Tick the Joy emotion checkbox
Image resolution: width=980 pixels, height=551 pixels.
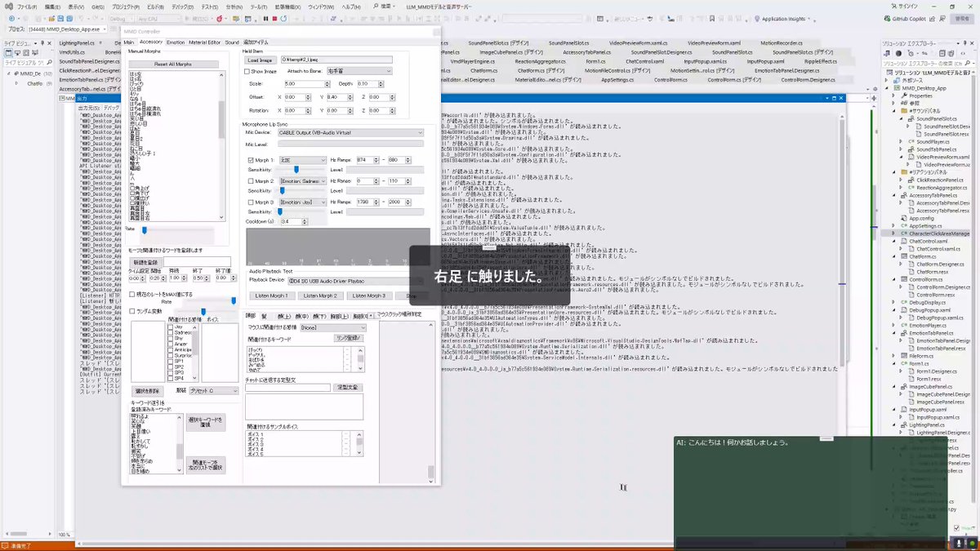point(170,327)
